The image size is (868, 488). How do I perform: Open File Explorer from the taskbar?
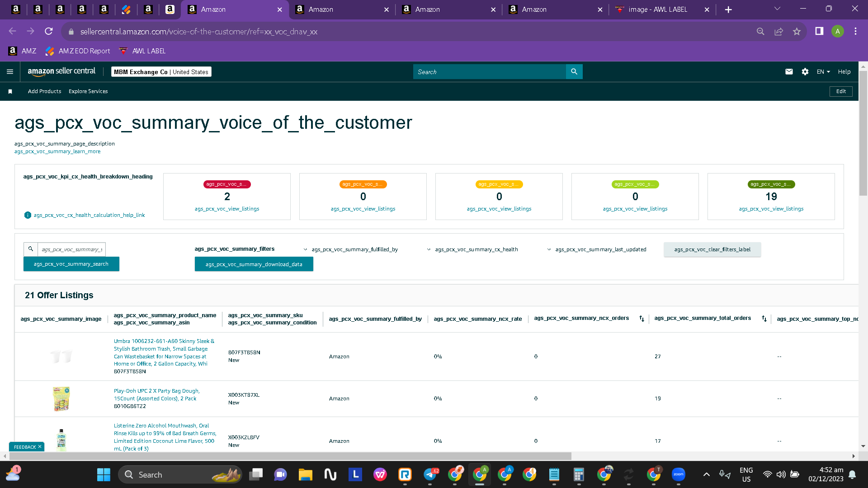tap(305, 474)
